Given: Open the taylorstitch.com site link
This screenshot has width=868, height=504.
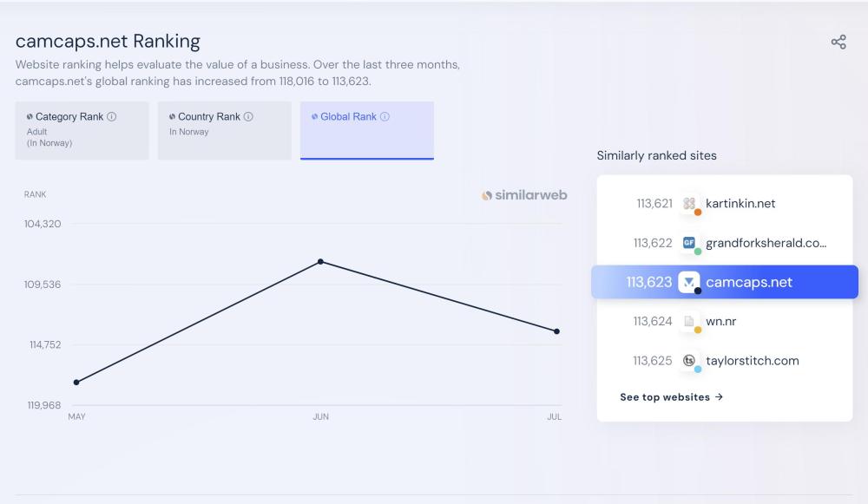Looking at the screenshot, I should 752,360.
